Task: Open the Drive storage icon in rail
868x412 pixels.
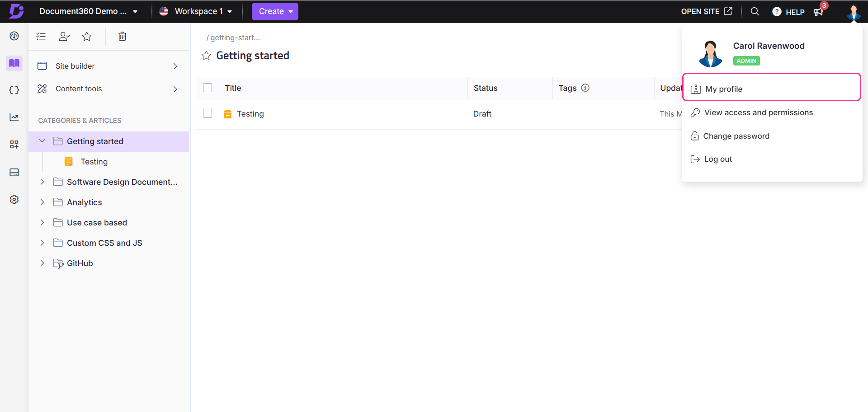Action: (14, 172)
